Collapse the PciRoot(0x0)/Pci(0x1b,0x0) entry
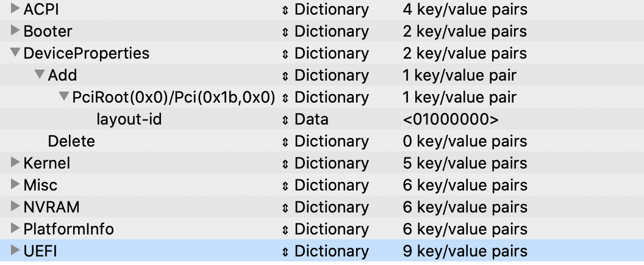 pyautogui.click(x=64, y=96)
